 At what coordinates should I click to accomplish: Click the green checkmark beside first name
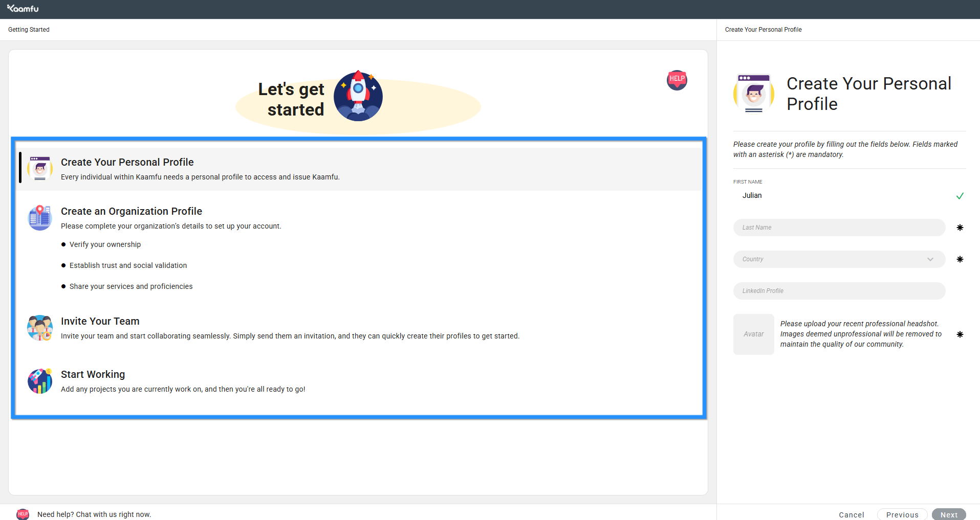[x=960, y=196]
